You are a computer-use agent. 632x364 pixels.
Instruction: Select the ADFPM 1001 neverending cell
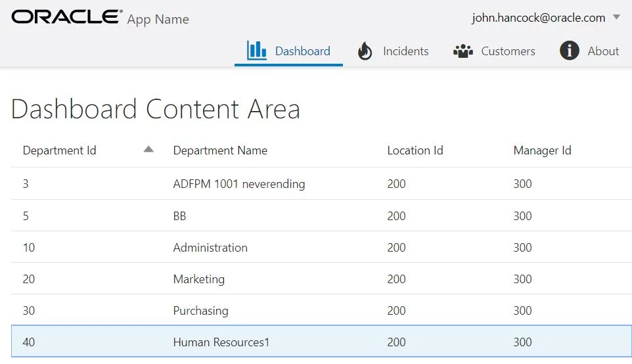point(239,184)
